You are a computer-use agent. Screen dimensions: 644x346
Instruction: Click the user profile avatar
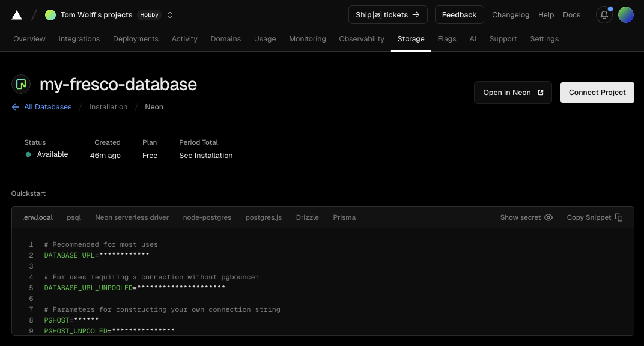625,15
